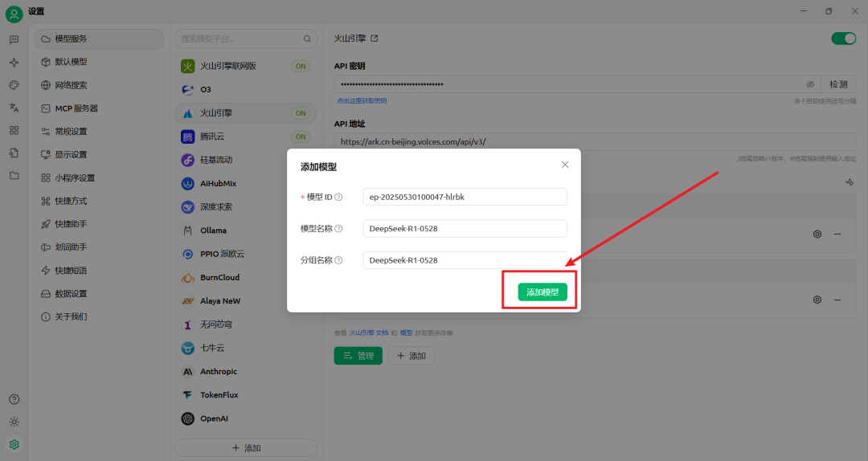Open the 火山引擎 external link icon
The height and width of the screenshot is (461, 868).
(375, 39)
